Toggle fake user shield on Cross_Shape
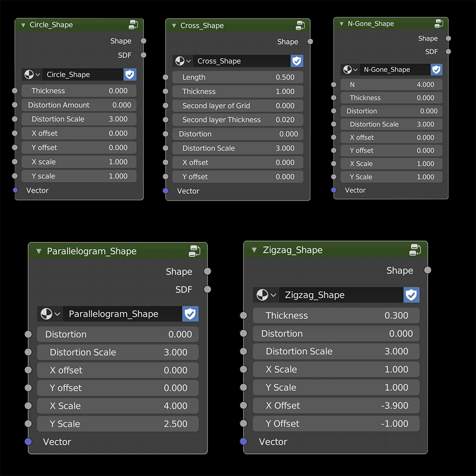Viewport: 476px width, 476px height. click(296, 61)
